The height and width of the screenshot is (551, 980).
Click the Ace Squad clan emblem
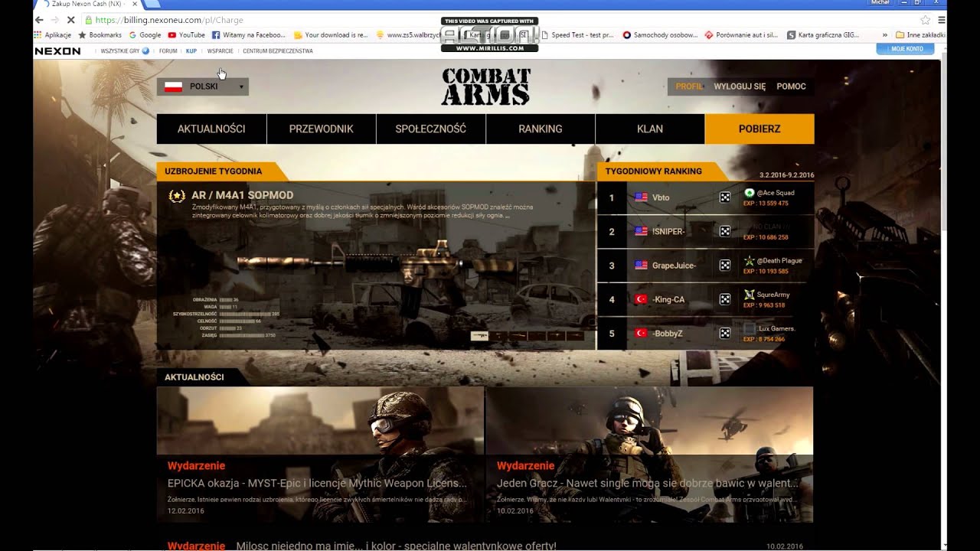750,193
